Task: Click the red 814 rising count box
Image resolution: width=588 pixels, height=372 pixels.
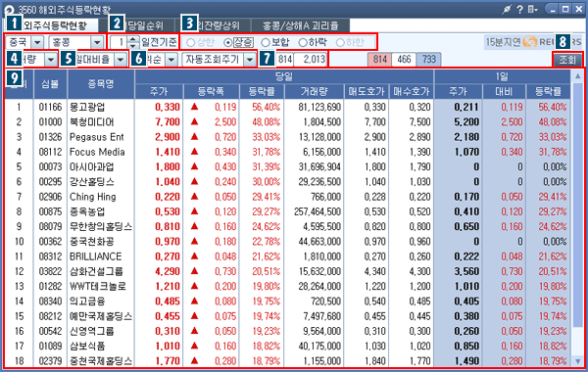Action: pos(380,59)
